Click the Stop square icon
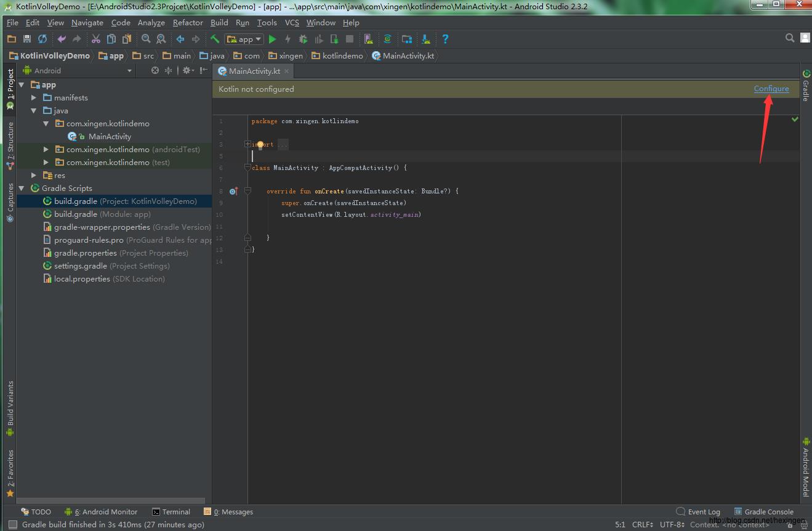 pos(350,39)
